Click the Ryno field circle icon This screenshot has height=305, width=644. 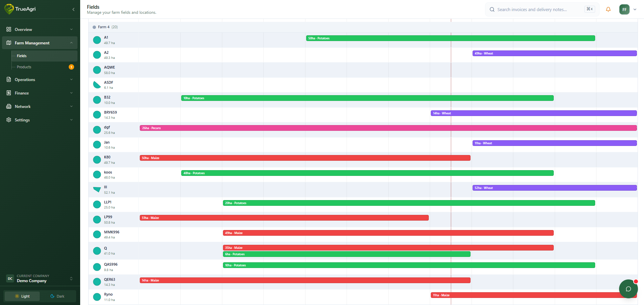tap(97, 297)
